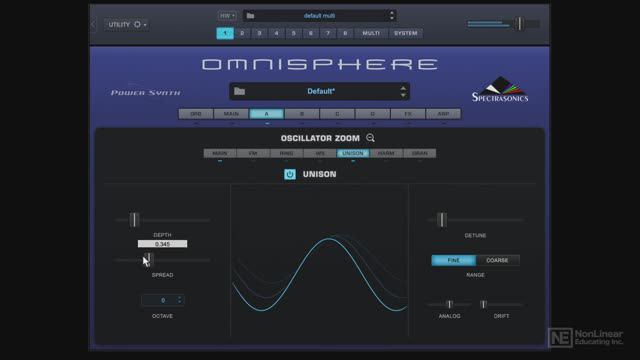This screenshot has height=360, width=640.
Task: Select part 1 button
Action: point(225,33)
